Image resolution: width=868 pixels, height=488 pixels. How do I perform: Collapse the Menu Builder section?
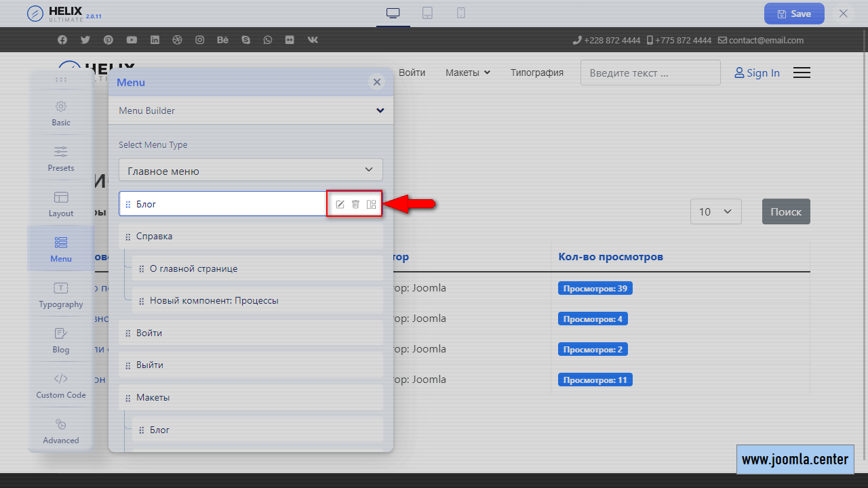coord(380,110)
